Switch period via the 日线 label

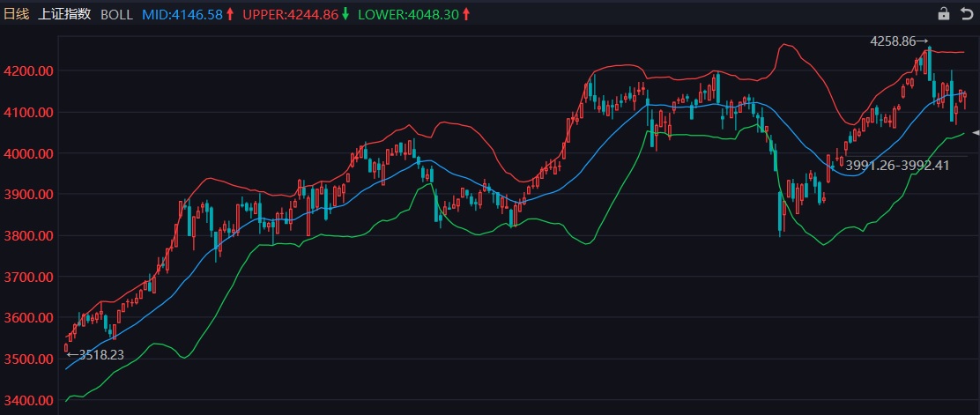click(17, 14)
